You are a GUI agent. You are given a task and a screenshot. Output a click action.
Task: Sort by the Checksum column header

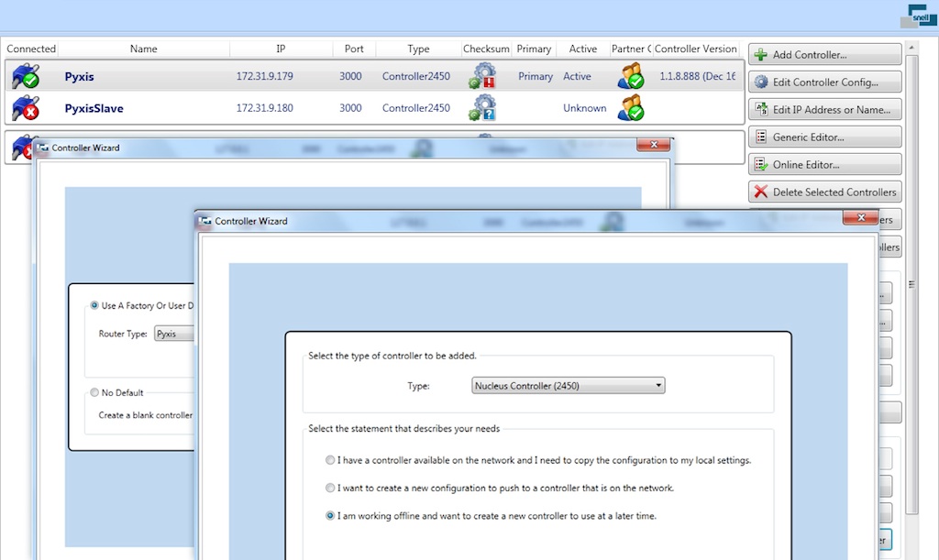point(486,49)
